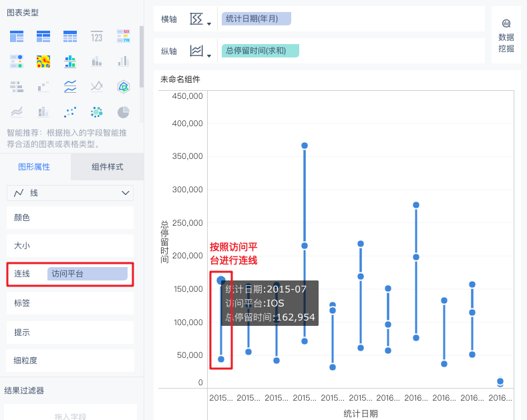Click the 拖入字段 filter drop area
Image resolution: width=527 pixels, height=420 pixels.
(x=70, y=413)
